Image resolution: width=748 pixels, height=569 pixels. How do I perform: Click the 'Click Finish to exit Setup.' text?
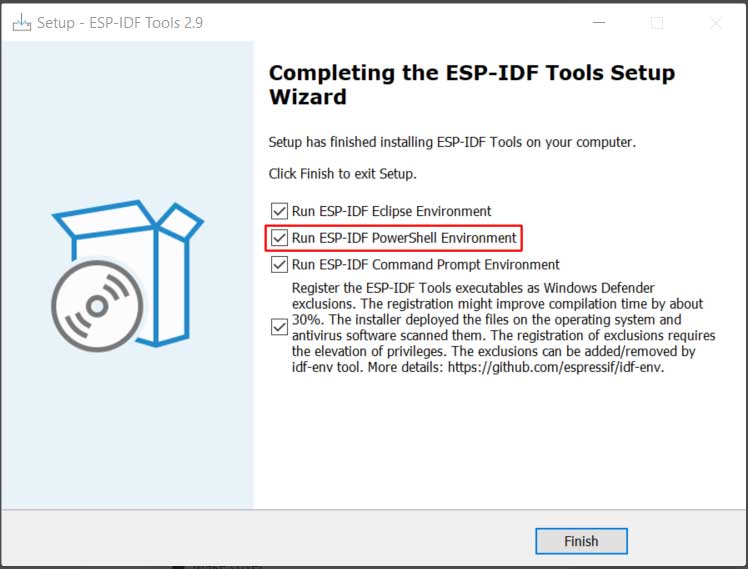(343, 174)
